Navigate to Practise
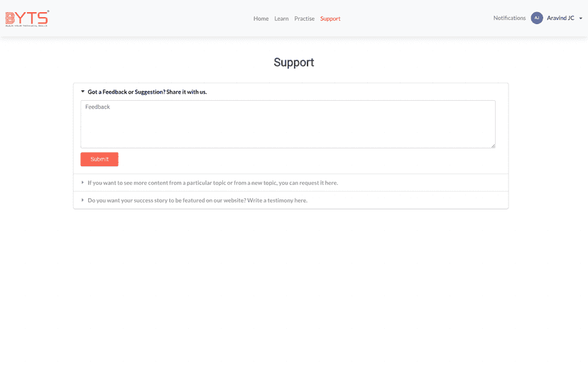This screenshot has height=368, width=588. click(304, 18)
